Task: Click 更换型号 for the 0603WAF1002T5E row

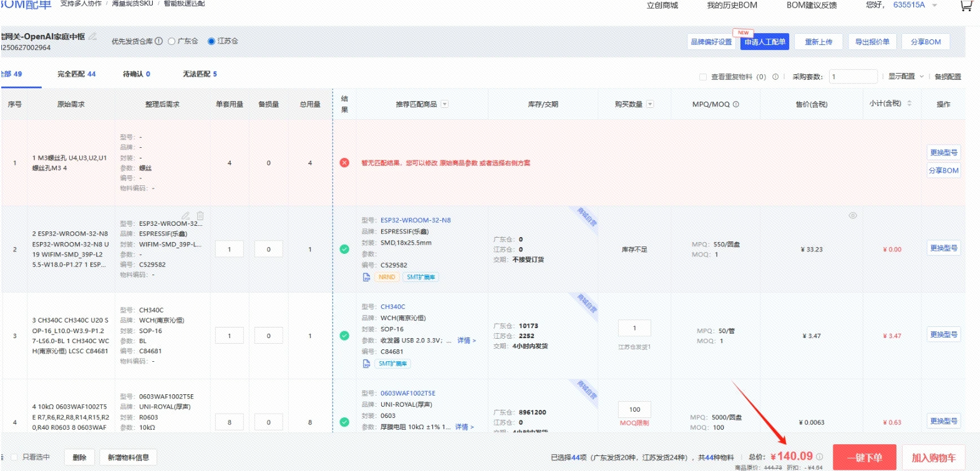Action: pyautogui.click(x=944, y=421)
